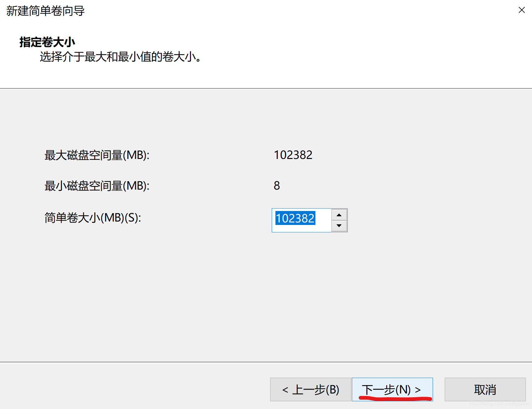Increase volume size with up spinner arrow
Viewport: 532px width, 409px height.
pos(339,215)
